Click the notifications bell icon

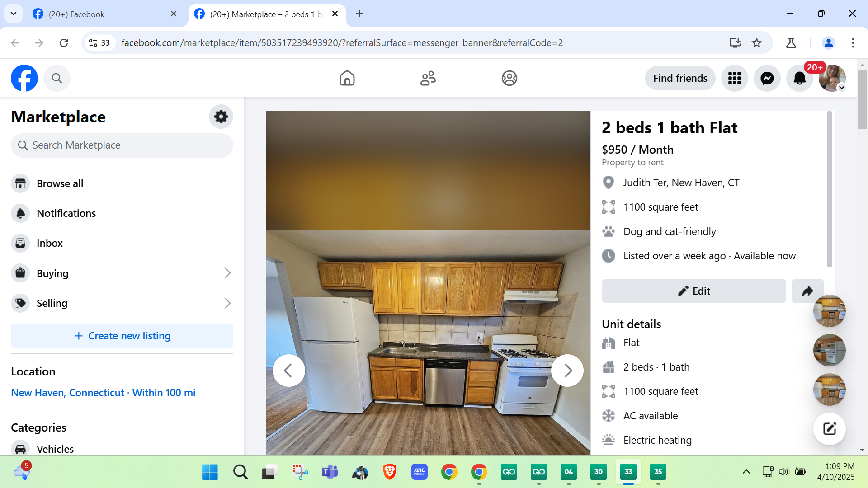click(799, 78)
